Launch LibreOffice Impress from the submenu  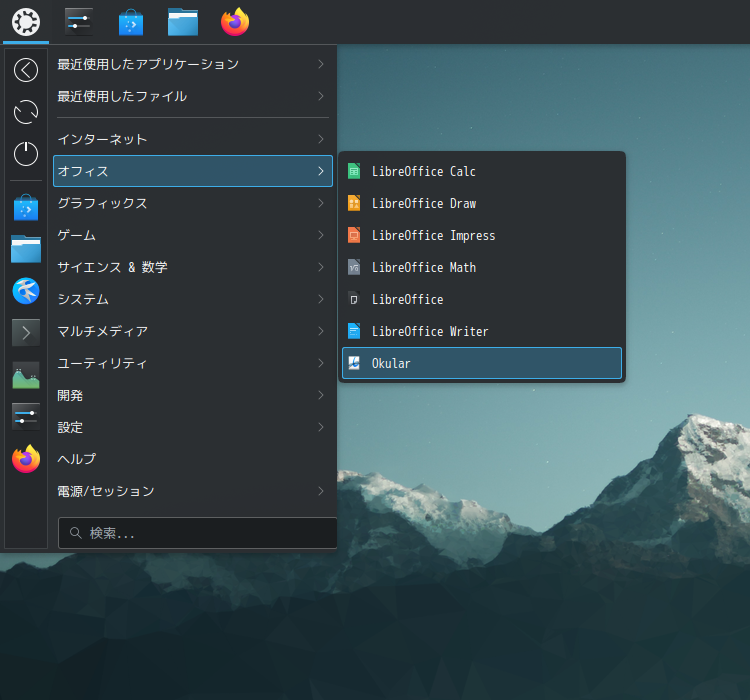pyautogui.click(x=482, y=235)
